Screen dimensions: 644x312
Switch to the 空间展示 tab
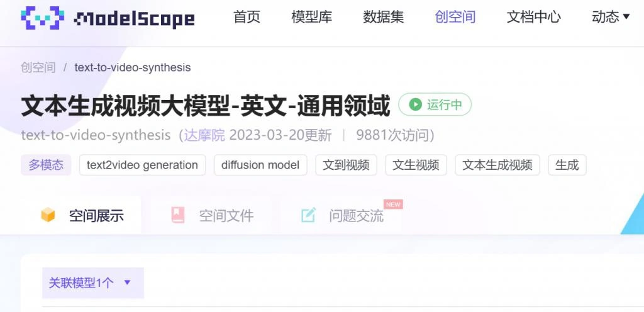point(82,215)
